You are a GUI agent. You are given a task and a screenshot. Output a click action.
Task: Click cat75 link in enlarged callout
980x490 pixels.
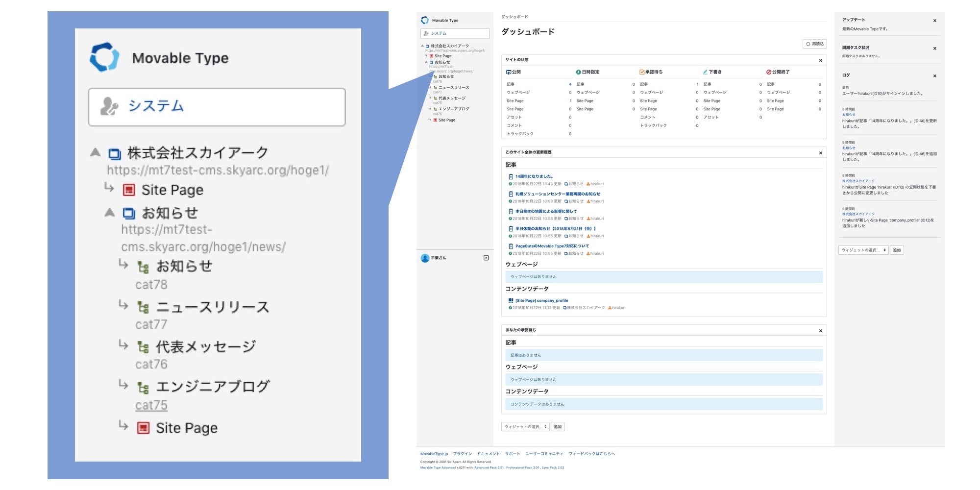coord(151,405)
